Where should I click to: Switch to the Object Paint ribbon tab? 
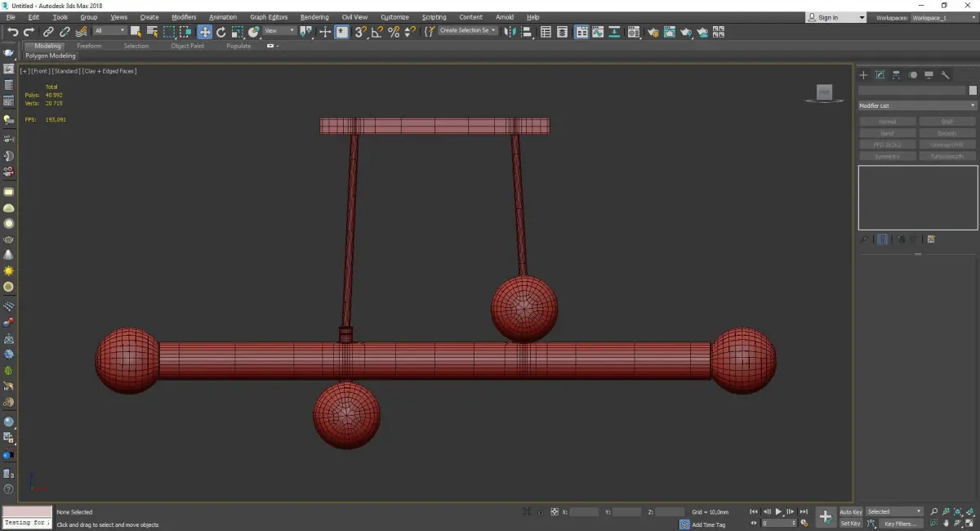187,46
